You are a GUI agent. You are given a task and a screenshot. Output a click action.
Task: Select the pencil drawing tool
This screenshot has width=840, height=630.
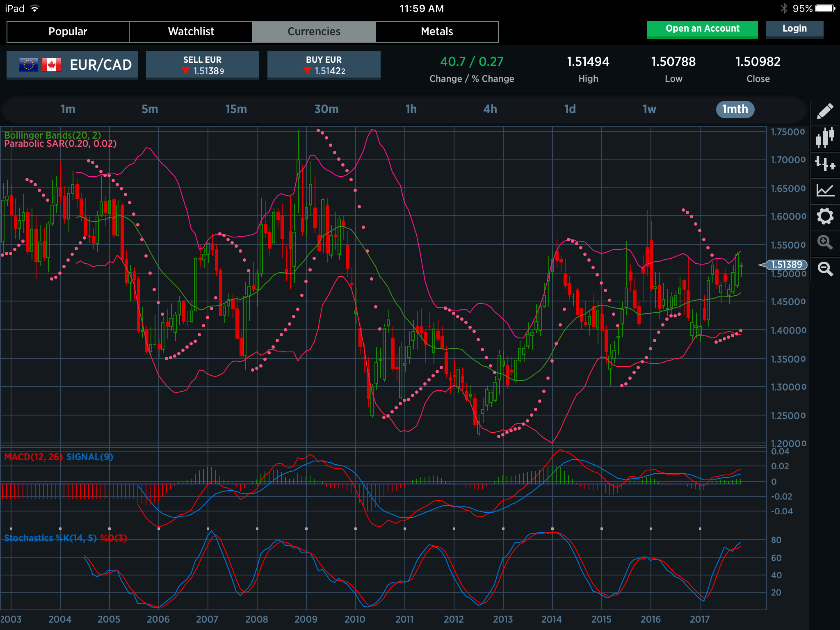[825, 111]
